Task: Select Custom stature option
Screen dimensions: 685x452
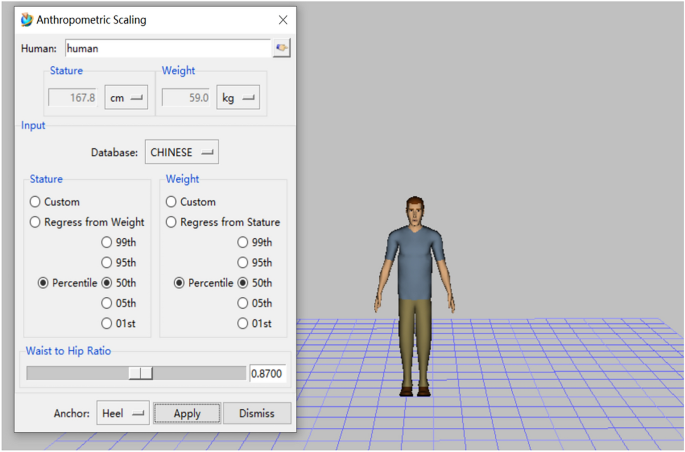Action: pyautogui.click(x=35, y=202)
